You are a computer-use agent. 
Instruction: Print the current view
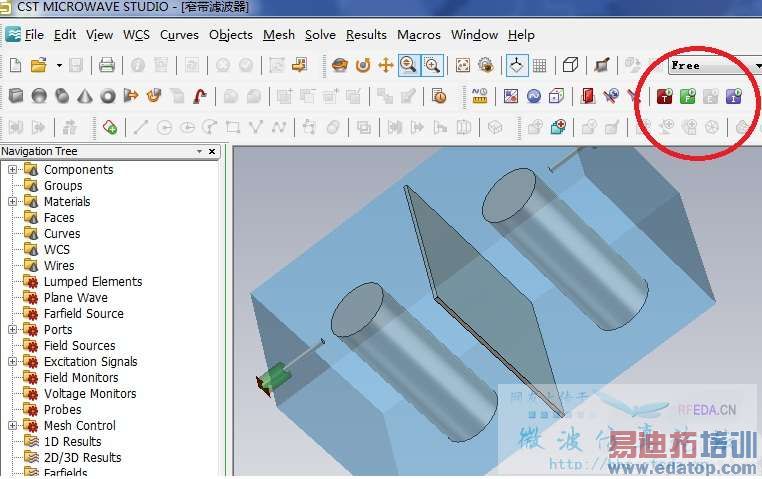[x=106, y=65]
